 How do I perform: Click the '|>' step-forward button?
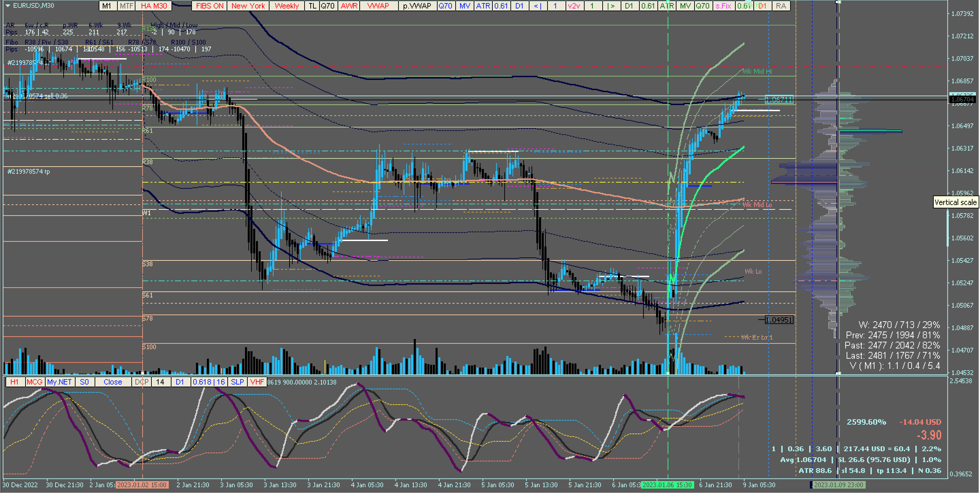(x=611, y=6)
